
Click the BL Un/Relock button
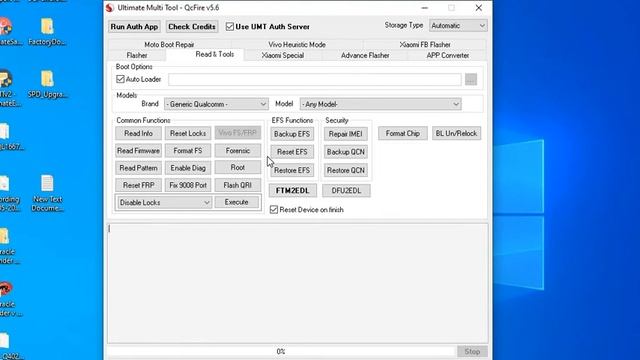pos(456,133)
